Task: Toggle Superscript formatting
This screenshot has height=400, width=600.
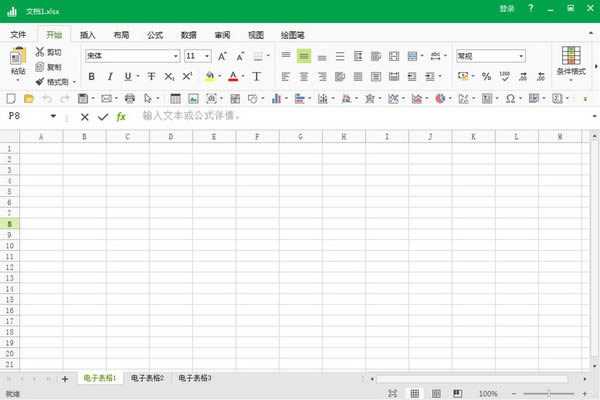Action: point(187,76)
